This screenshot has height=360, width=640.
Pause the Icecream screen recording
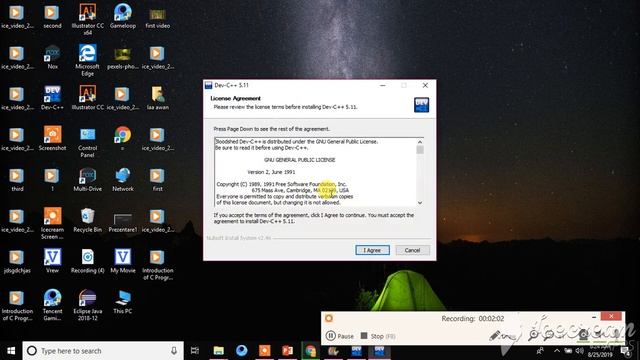(340, 336)
